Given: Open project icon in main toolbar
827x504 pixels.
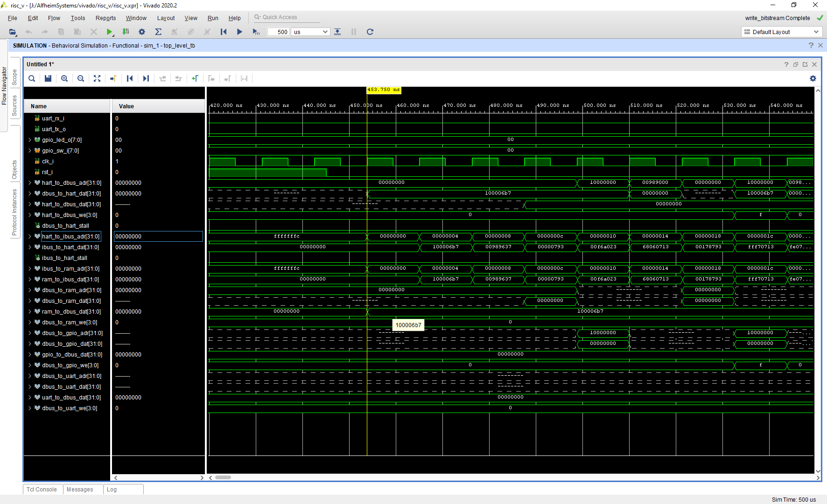Looking at the screenshot, I should (13, 32).
